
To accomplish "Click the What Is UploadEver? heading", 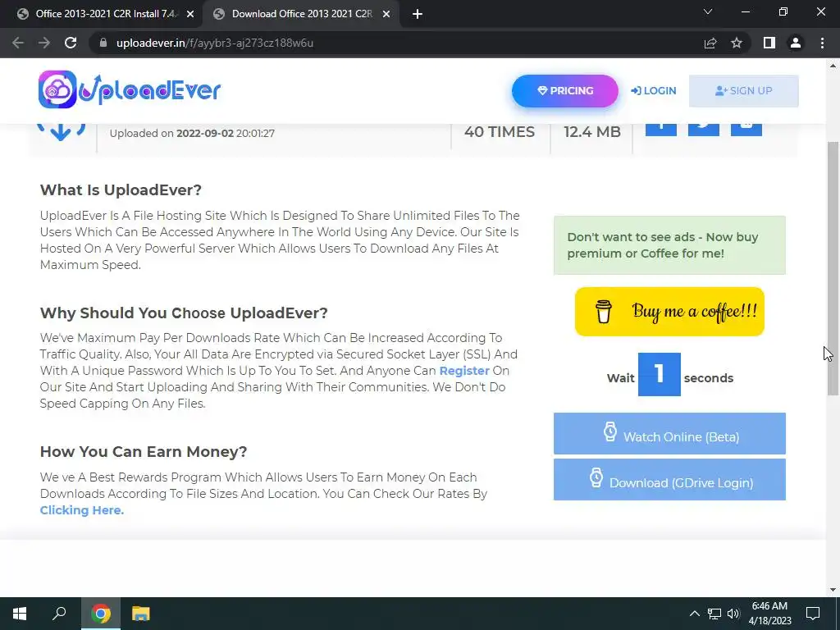I will 121,190.
